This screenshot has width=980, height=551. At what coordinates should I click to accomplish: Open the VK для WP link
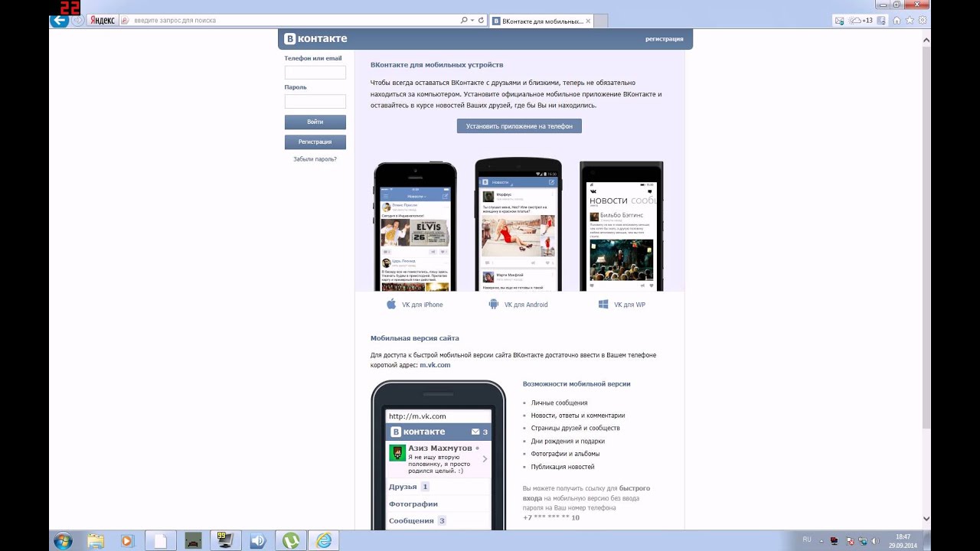pyautogui.click(x=629, y=305)
